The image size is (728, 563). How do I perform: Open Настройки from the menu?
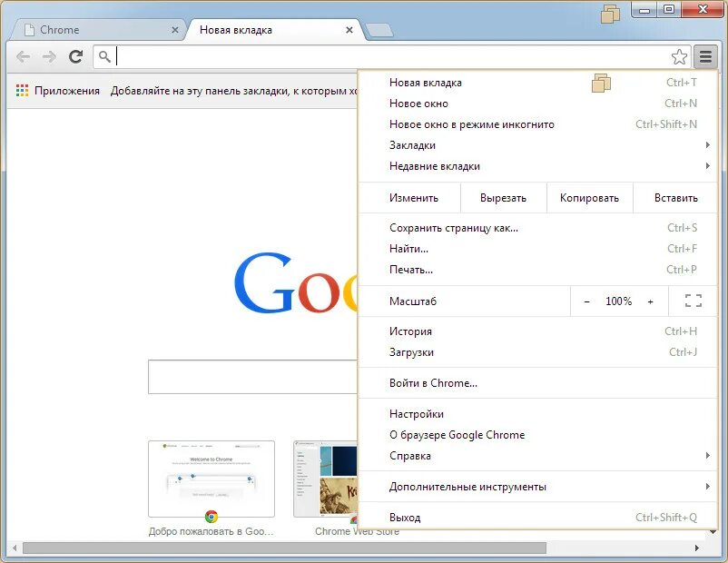(x=538, y=414)
